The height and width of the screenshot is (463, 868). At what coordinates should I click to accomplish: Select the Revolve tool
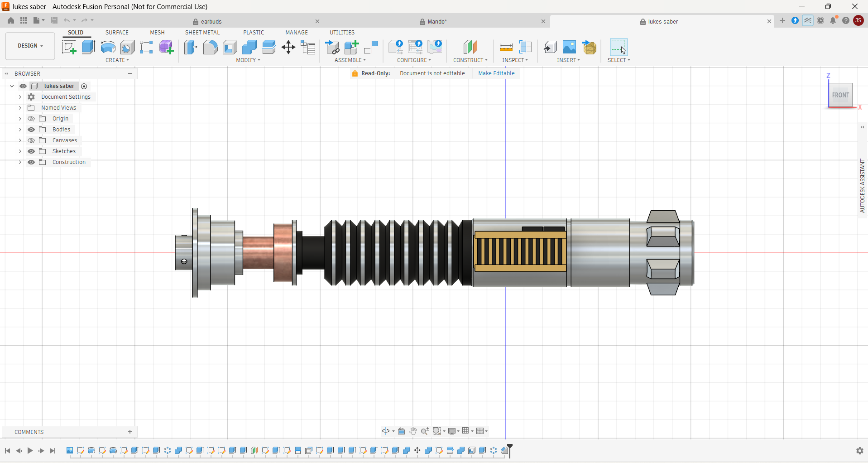[108, 47]
